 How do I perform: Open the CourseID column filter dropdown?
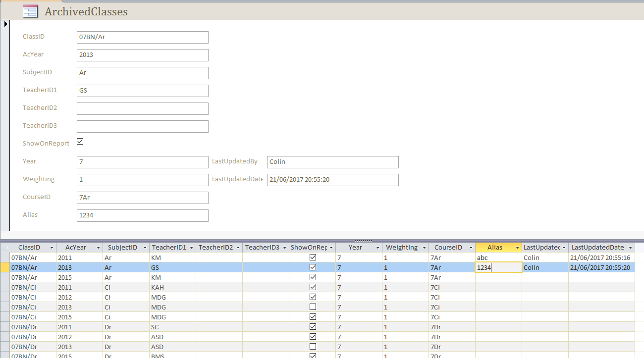470,248
